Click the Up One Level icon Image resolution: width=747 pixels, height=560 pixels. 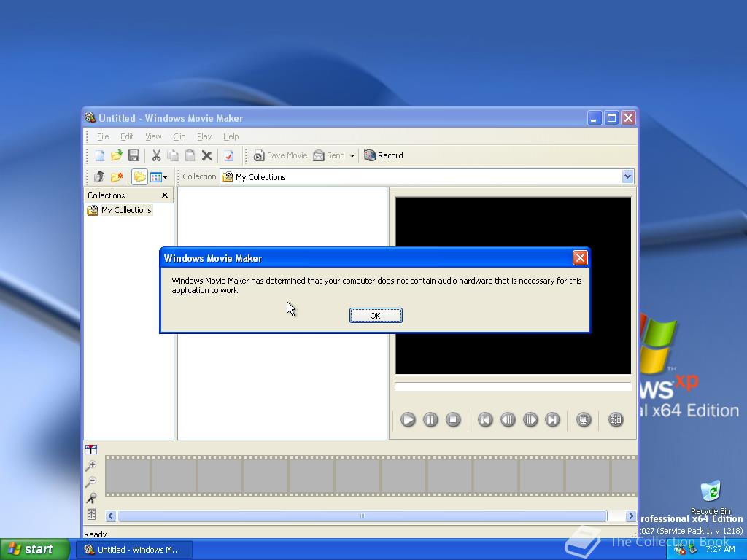tap(99, 176)
